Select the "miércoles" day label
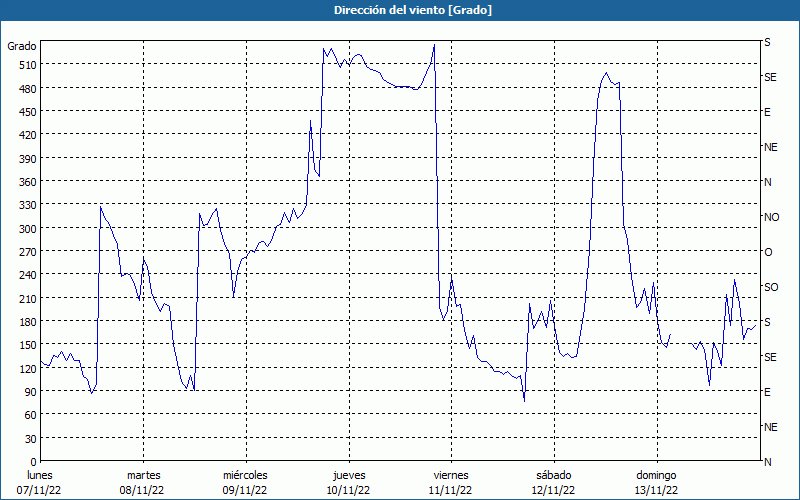The image size is (800, 500). [x=245, y=475]
